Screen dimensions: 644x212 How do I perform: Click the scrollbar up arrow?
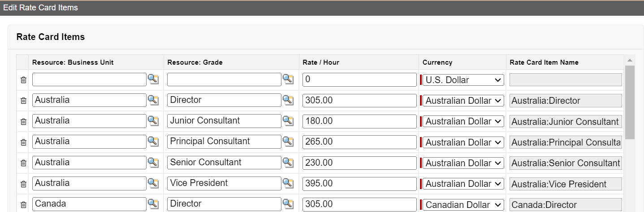coord(630,60)
